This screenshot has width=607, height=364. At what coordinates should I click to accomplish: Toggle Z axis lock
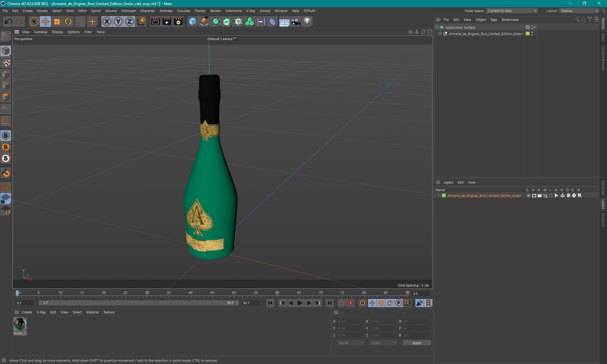pyautogui.click(x=130, y=21)
